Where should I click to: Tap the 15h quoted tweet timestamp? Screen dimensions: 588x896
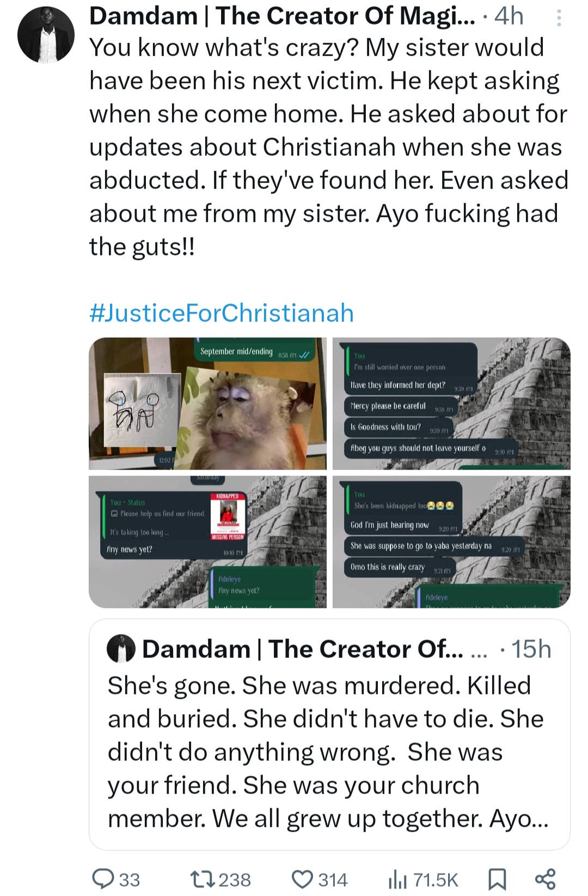[x=531, y=649]
